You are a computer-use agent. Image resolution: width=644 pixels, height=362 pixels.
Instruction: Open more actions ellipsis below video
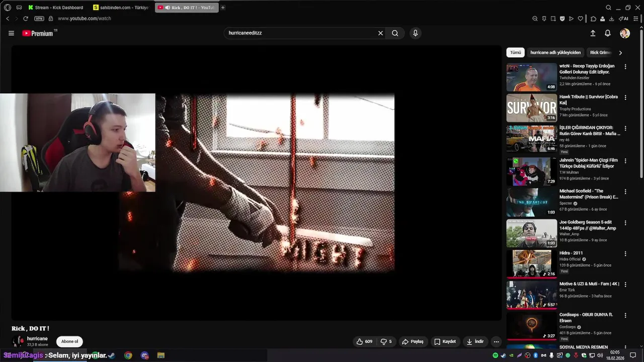click(496, 341)
